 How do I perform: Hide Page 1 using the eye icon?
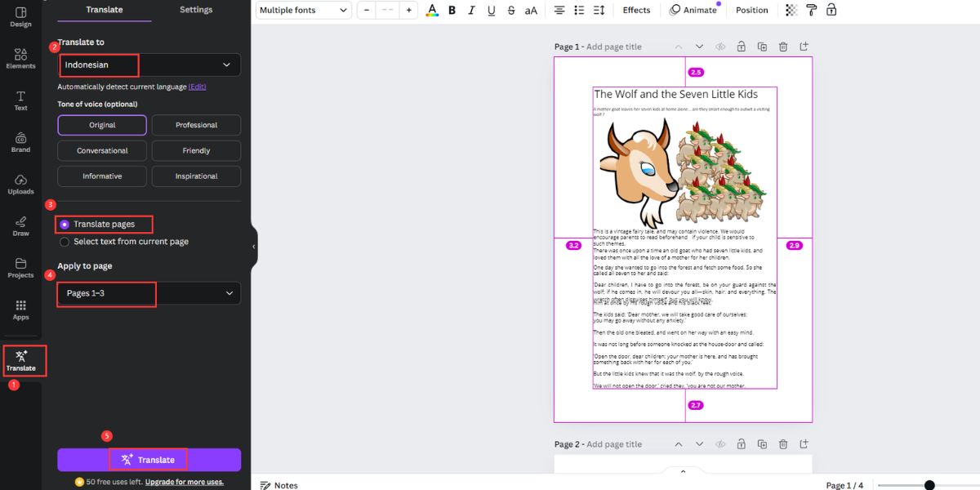pyautogui.click(x=720, y=47)
